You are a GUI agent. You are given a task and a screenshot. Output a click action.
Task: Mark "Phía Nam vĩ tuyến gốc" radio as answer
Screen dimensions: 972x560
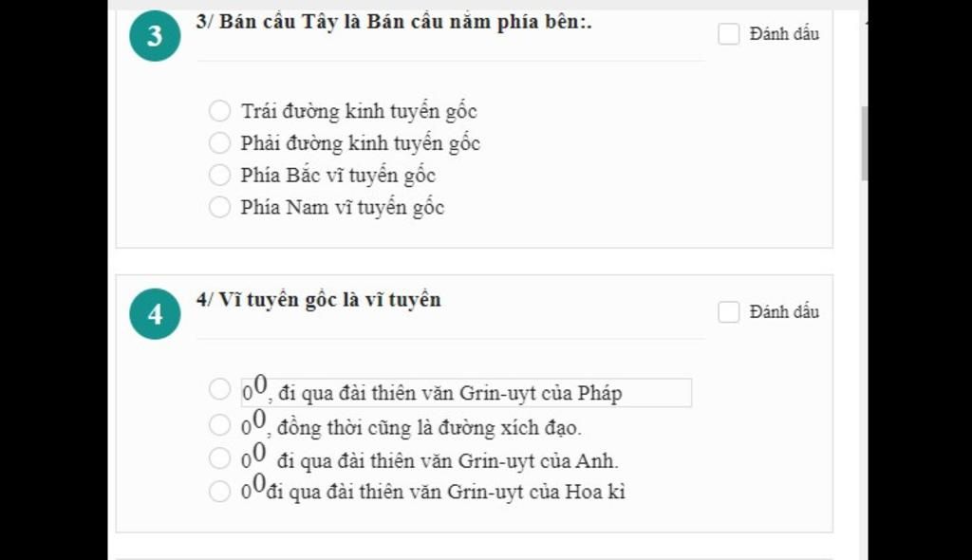219,207
